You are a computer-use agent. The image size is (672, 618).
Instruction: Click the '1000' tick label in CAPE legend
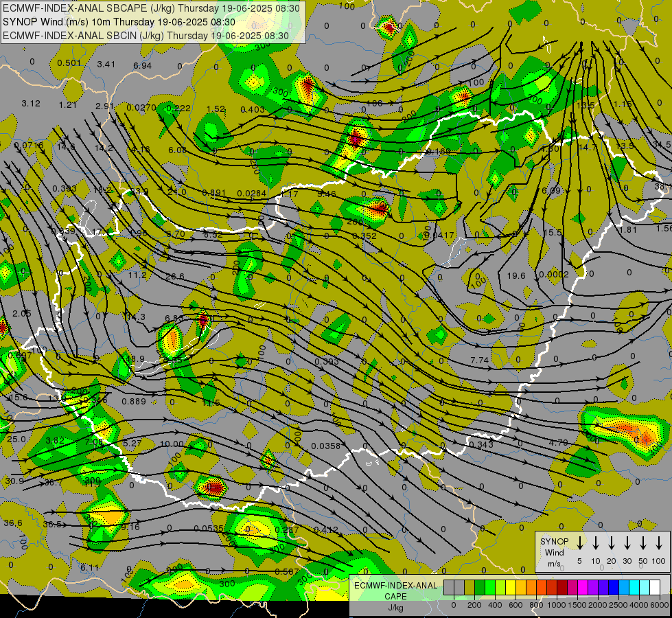tap(557, 605)
